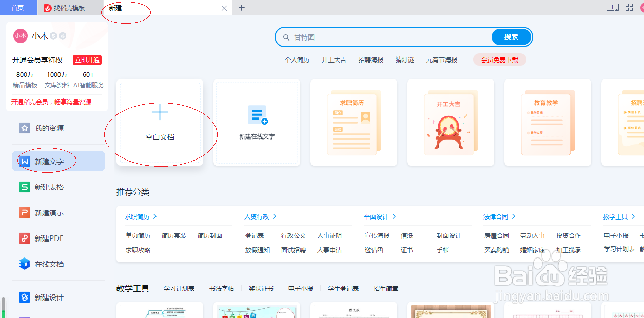This screenshot has height=318, width=644.
Task: Click 招生简章 in the 教学工具 row
Action: 386,289
